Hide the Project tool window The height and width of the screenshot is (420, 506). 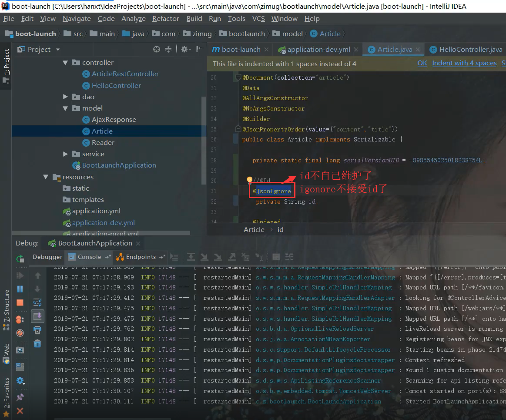click(x=200, y=49)
